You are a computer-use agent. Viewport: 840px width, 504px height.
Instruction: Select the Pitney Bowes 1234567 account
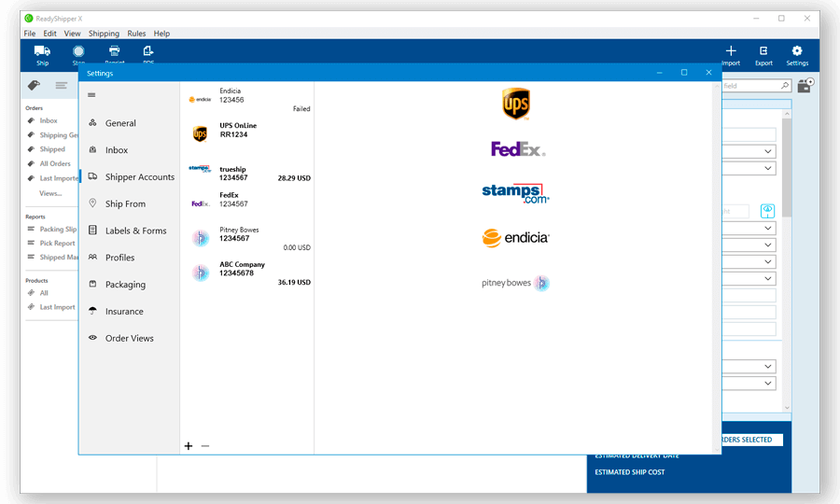pyautogui.click(x=248, y=238)
